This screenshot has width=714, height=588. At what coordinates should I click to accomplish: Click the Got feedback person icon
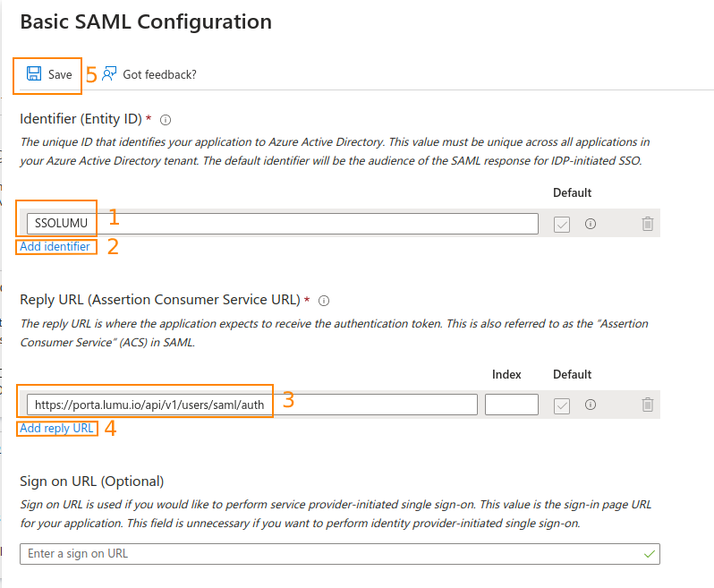(x=109, y=74)
